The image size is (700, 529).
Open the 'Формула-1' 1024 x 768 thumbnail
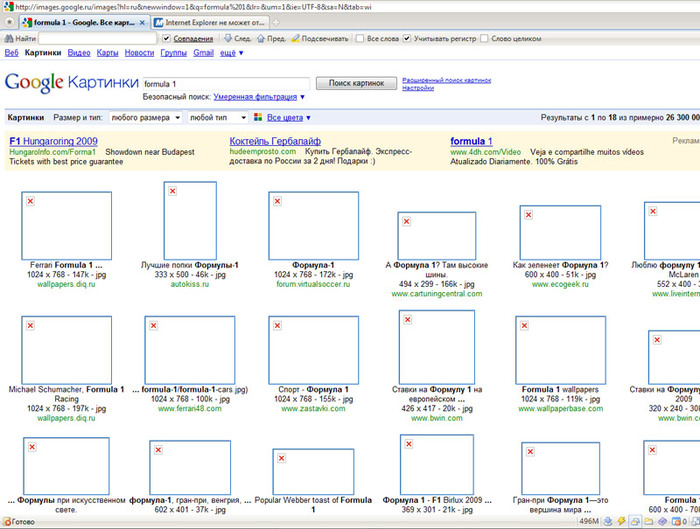[313, 226]
